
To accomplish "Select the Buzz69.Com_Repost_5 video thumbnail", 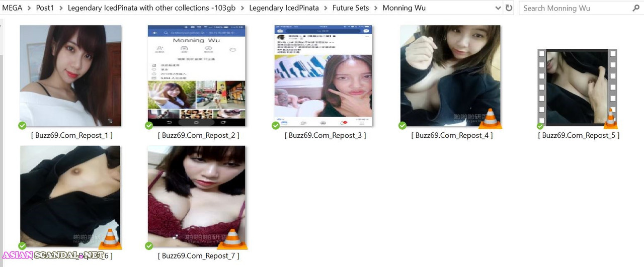I will pos(578,87).
